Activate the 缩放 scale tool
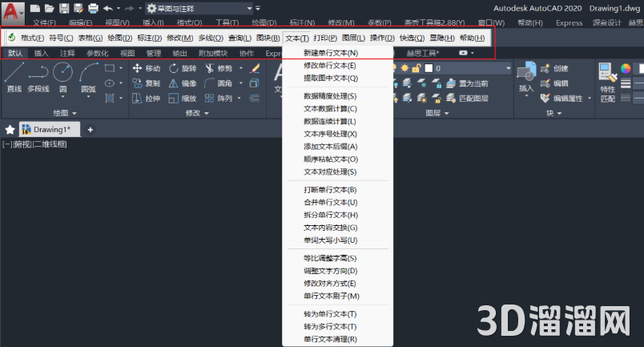Viewport: 644px width, 347px height. [x=183, y=99]
